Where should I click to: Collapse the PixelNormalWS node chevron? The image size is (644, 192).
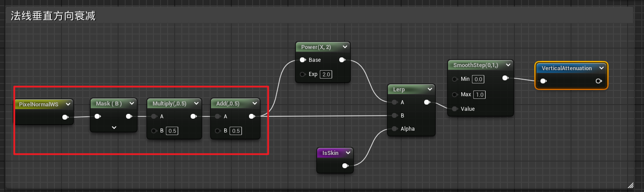click(x=68, y=104)
